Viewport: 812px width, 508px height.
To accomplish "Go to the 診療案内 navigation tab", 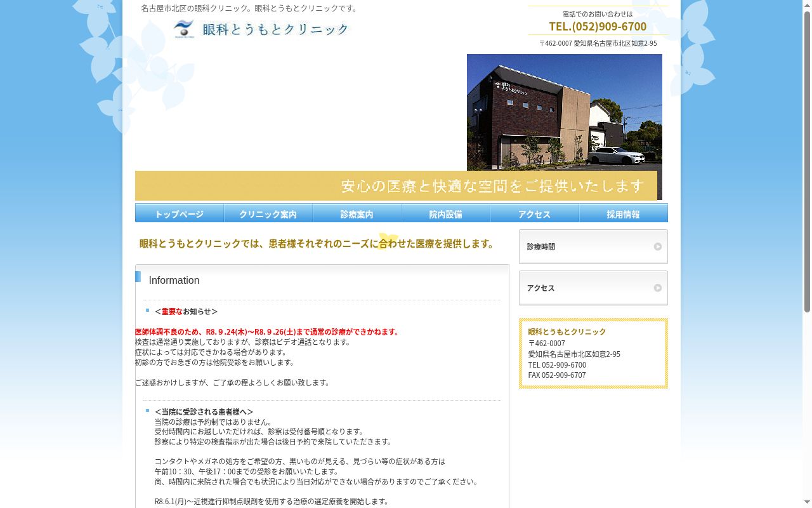I will coord(357,213).
